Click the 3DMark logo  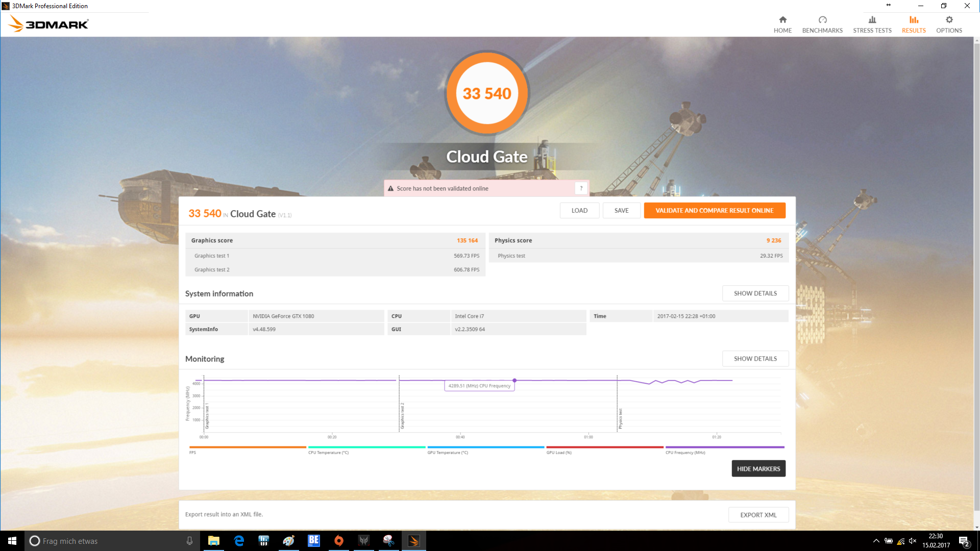pyautogui.click(x=48, y=24)
